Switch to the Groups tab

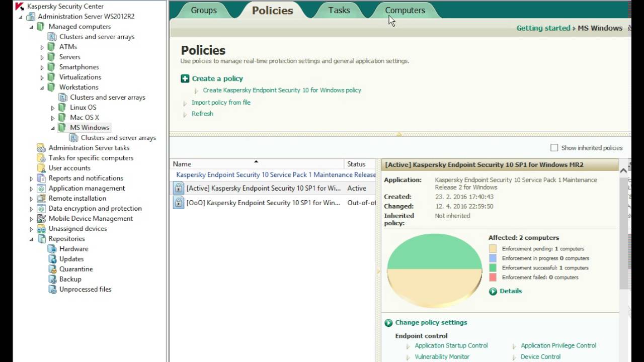click(x=204, y=10)
